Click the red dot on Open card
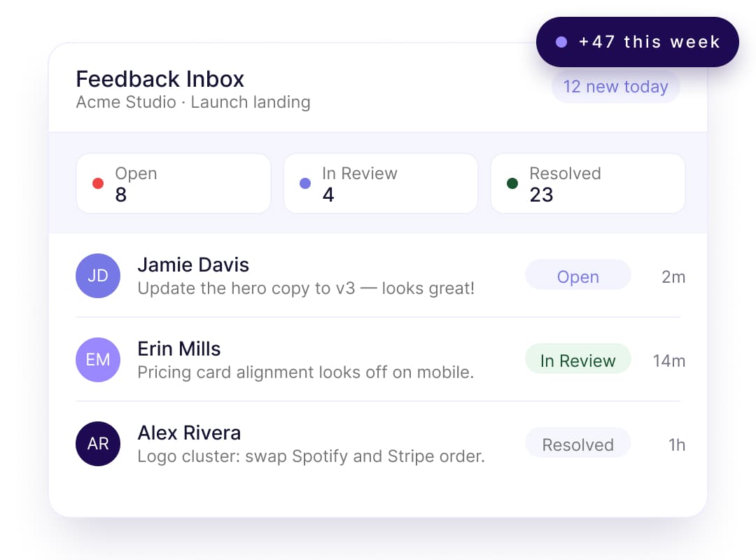Image resolution: width=756 pixels, height=560 pixels. pos(98,183)
